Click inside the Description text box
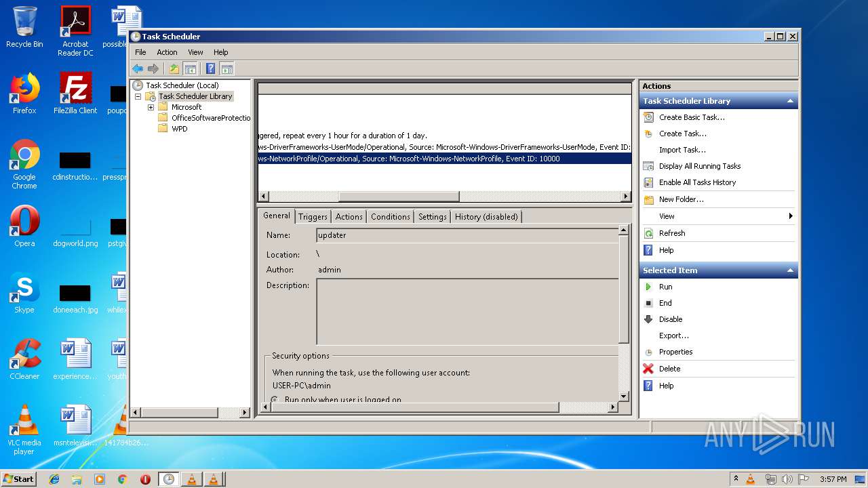 click(467, 312)
